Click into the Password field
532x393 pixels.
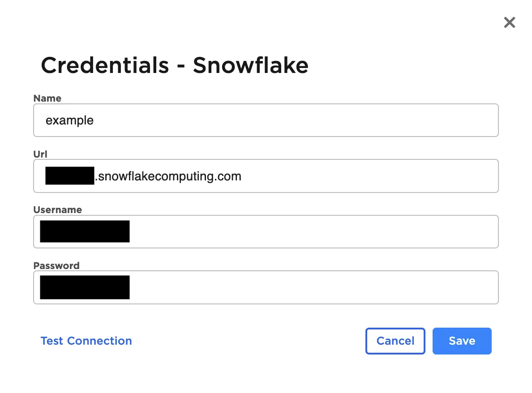(x=266, y=287)
